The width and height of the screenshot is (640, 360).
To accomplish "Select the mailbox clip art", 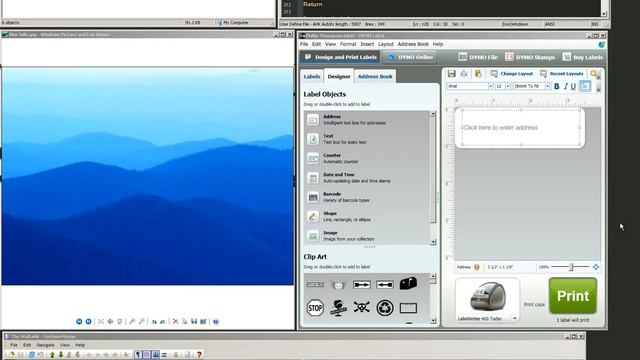I will [x=408, y=283].
